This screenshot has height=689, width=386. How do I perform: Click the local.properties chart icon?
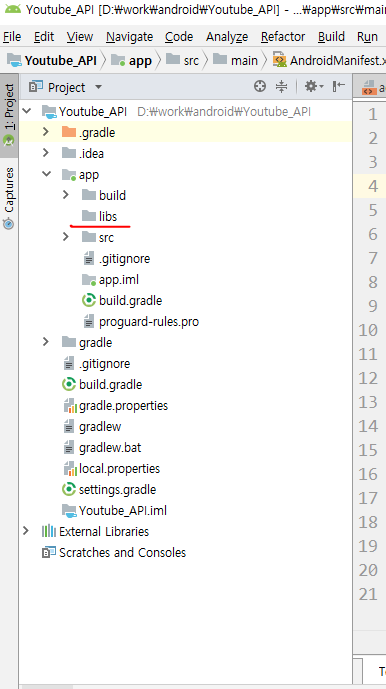[x=70, y=469]
